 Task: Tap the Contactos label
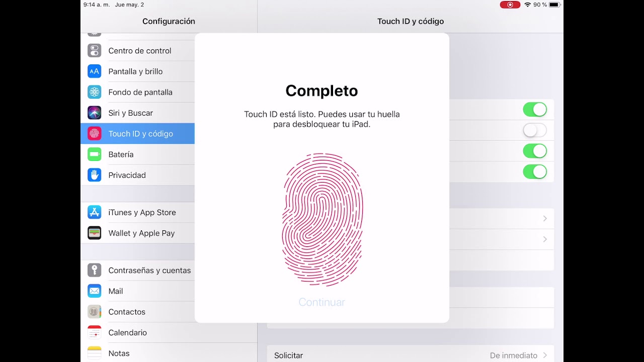pos(127,312)
